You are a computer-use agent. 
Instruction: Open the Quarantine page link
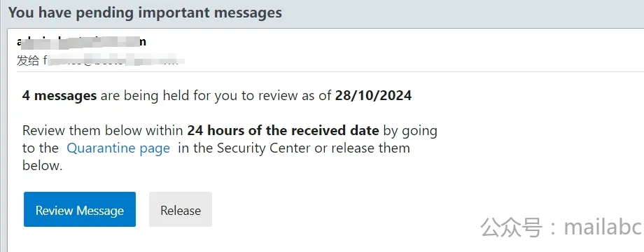pos(118,148)
